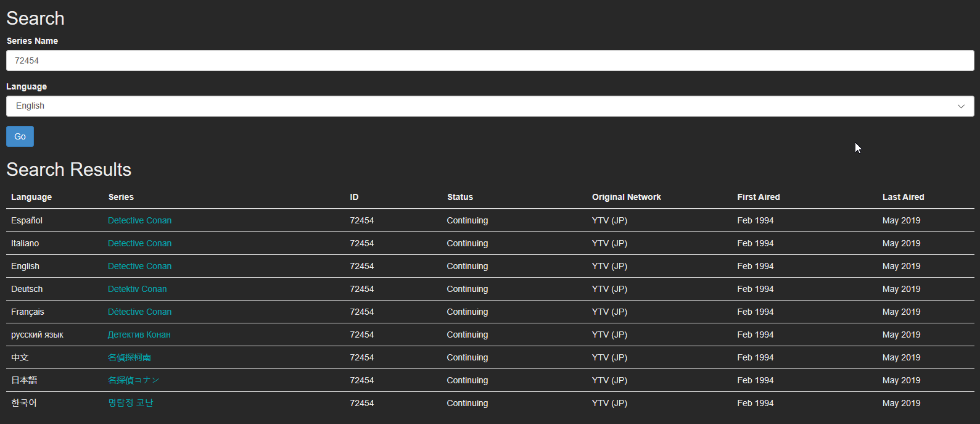Click May 2019 in the 한국어 row

(902, 403)
